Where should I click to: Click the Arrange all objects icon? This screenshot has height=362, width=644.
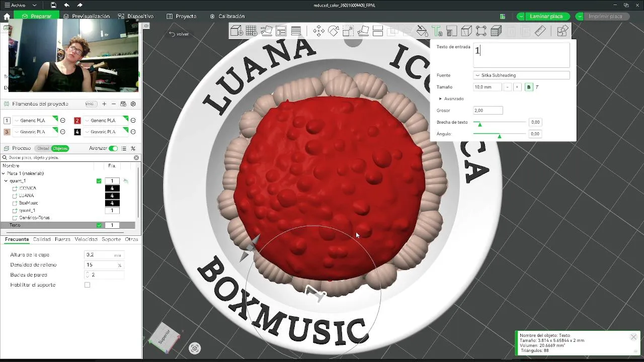click(x=281, y=31)
